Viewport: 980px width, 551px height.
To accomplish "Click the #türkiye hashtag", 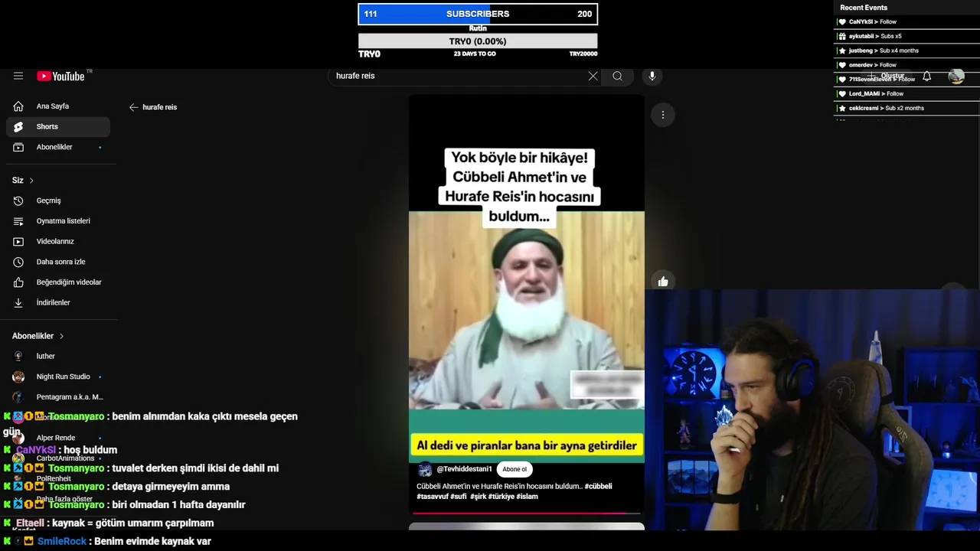I will click(501, 497).
